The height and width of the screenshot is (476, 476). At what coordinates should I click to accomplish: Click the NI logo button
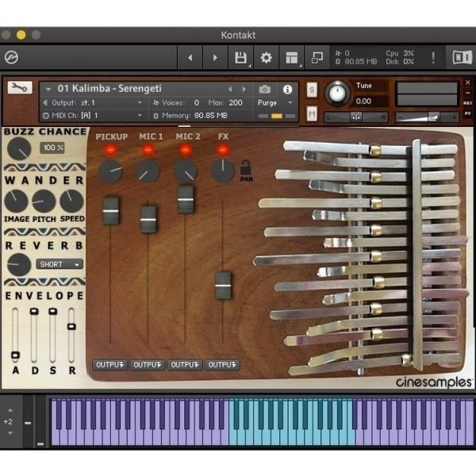point(462,57)
